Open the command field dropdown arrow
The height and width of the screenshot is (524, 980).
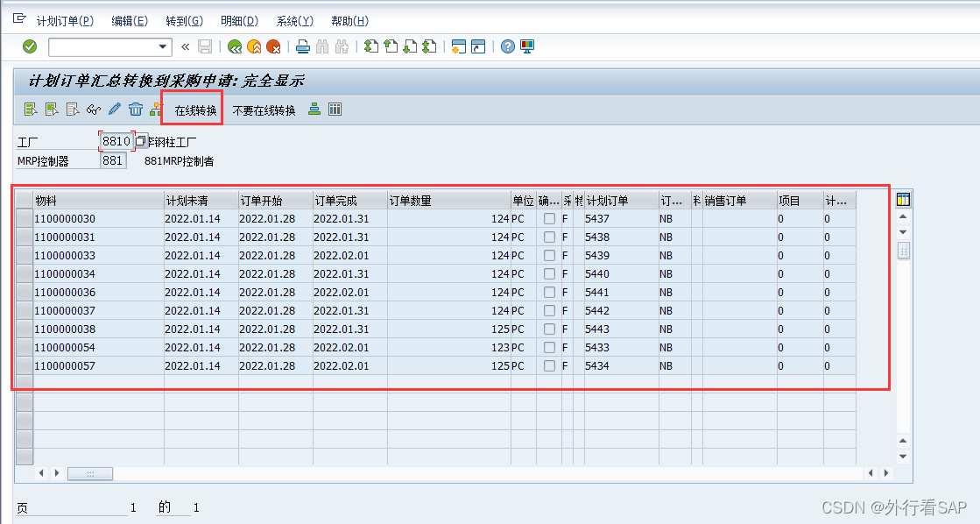point(163,47)
